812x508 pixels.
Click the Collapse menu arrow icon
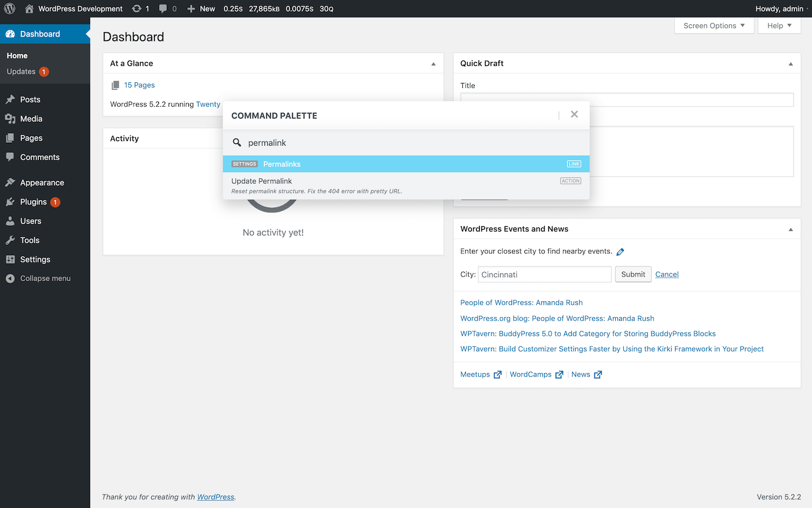10,278
